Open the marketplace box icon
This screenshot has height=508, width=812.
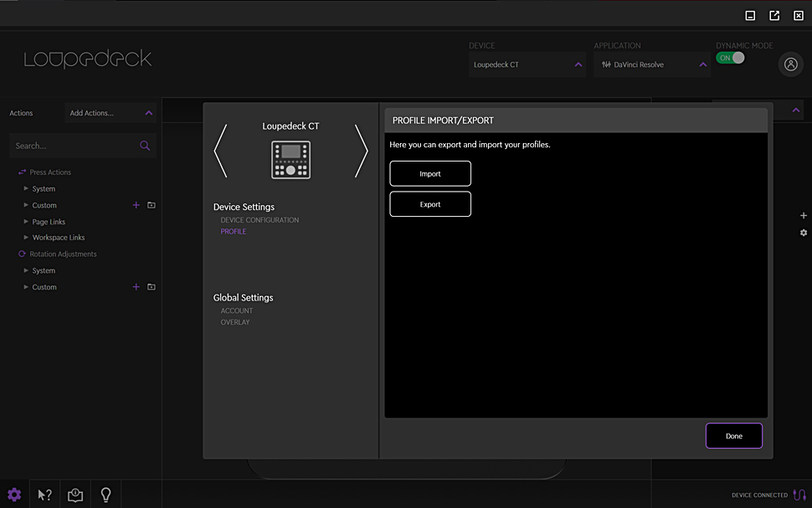(75, 495)
